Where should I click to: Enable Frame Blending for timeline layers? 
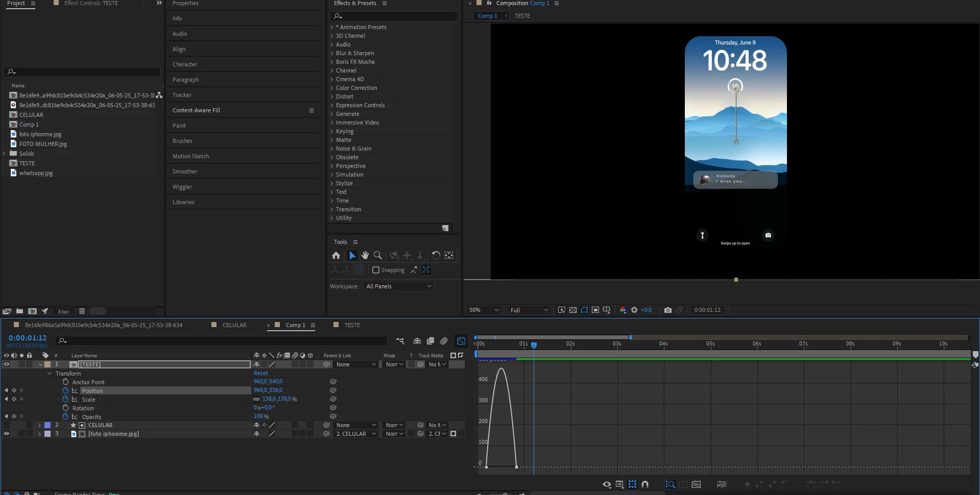pyautogui.click(x=431, y=341)
